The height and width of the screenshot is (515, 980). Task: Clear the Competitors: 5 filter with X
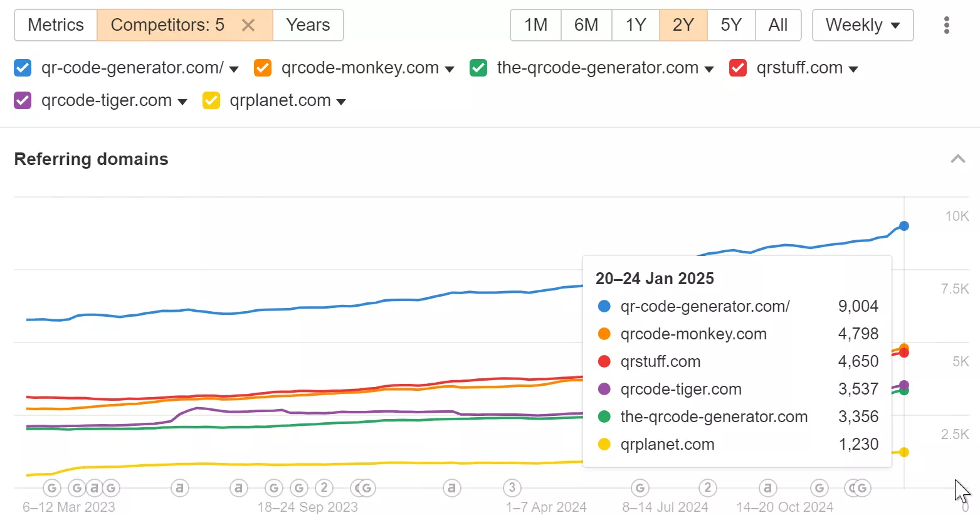(x=248, y=25)
